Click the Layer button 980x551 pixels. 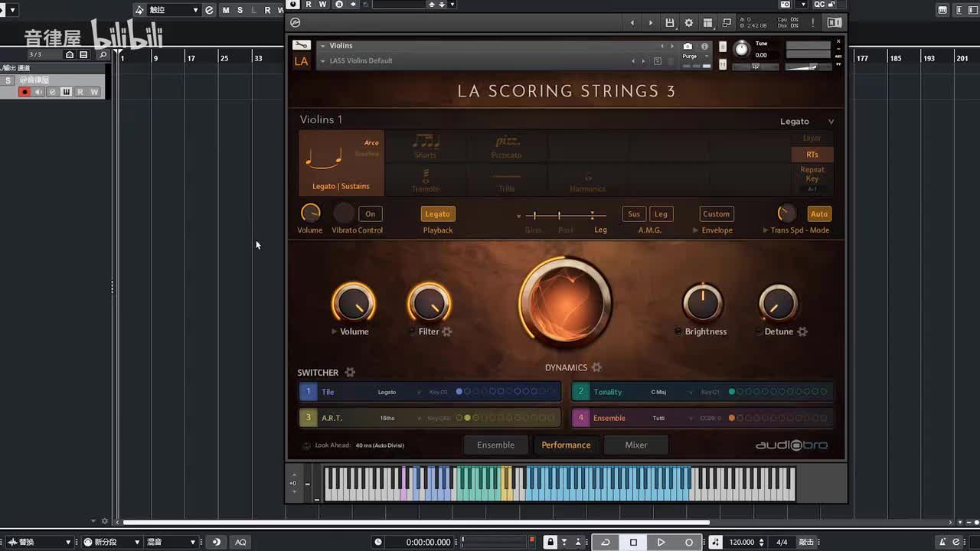pos(812,139)
